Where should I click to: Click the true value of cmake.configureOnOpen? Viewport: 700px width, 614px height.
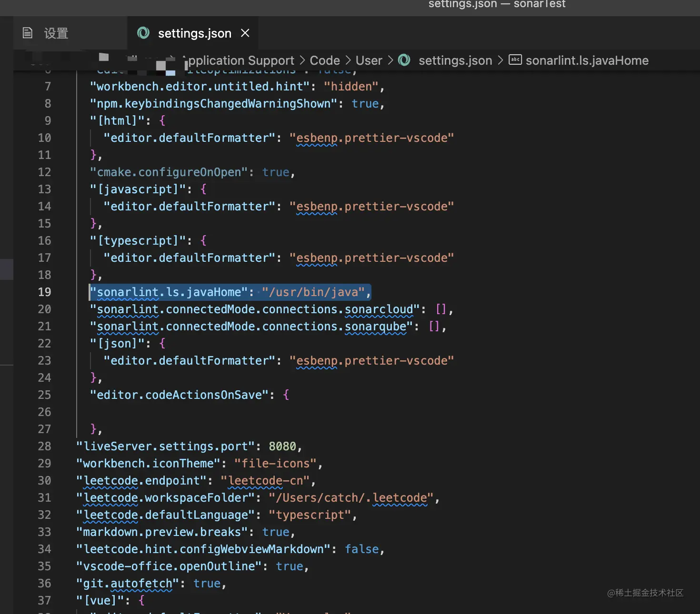276,172
